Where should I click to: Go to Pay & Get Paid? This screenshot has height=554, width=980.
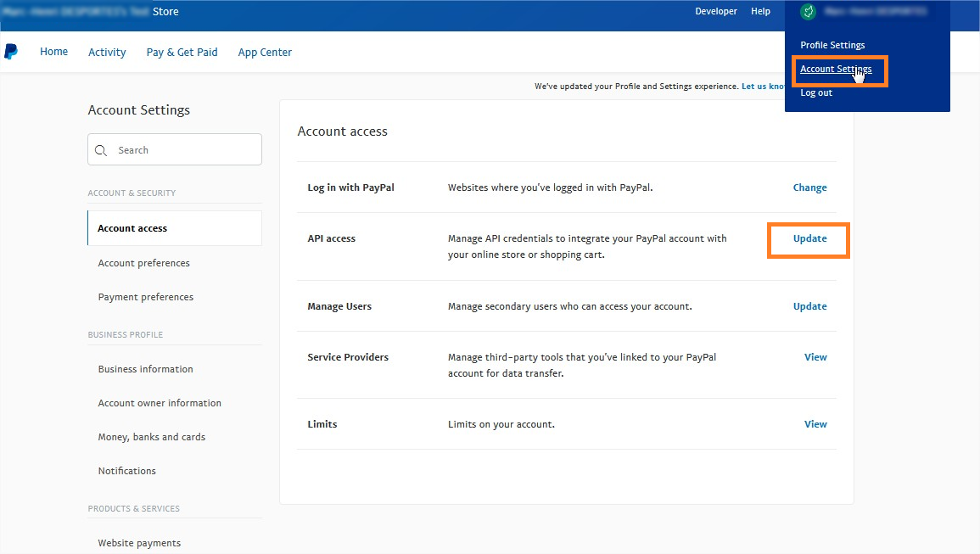[182, 51]
